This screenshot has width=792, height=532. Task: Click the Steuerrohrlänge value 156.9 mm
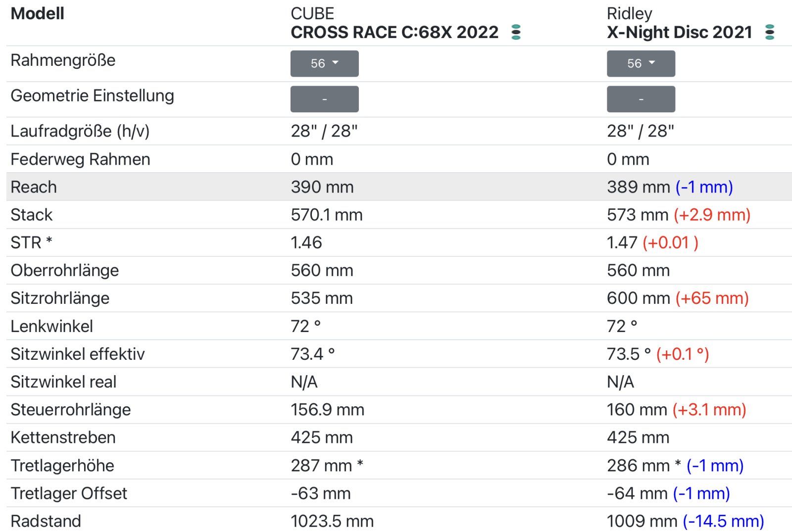click(x=327, y=410)
